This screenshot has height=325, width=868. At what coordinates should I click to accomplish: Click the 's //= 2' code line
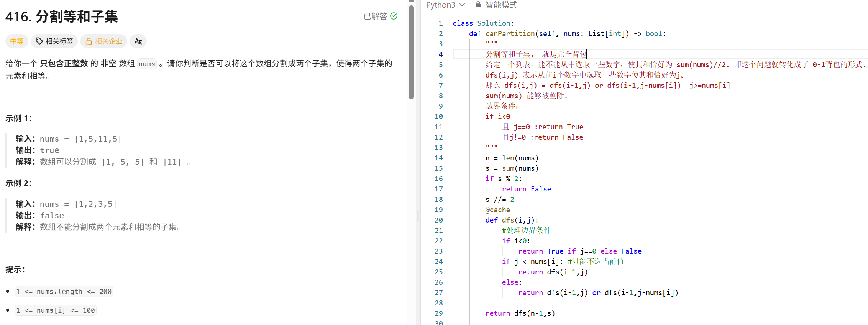click(x=500, y=200)
